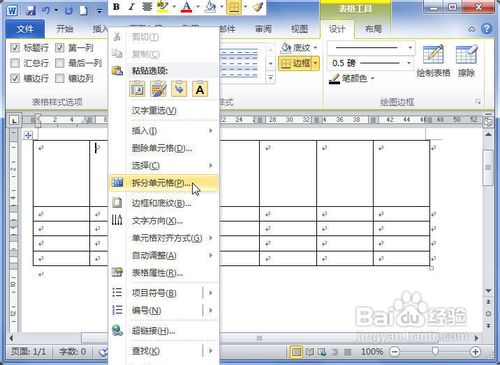The width and height of the screenshot is (500, 365).
Task: Apply Italic from the mini toolbar
Action: [x=131, y=7]
